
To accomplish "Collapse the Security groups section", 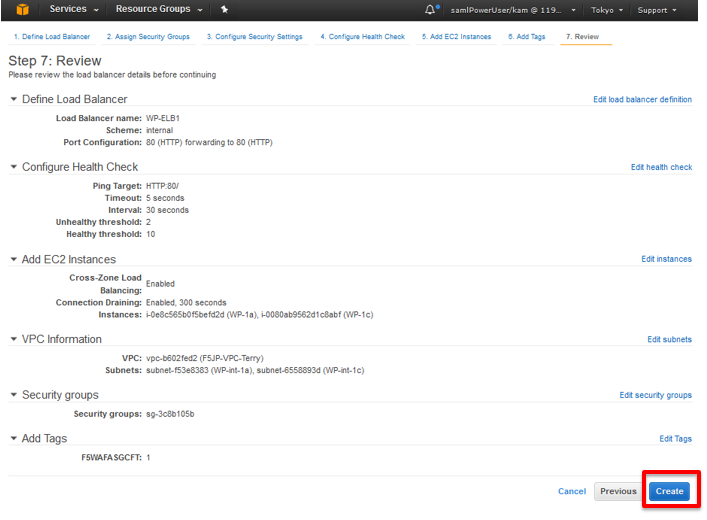I will (14, 395).
